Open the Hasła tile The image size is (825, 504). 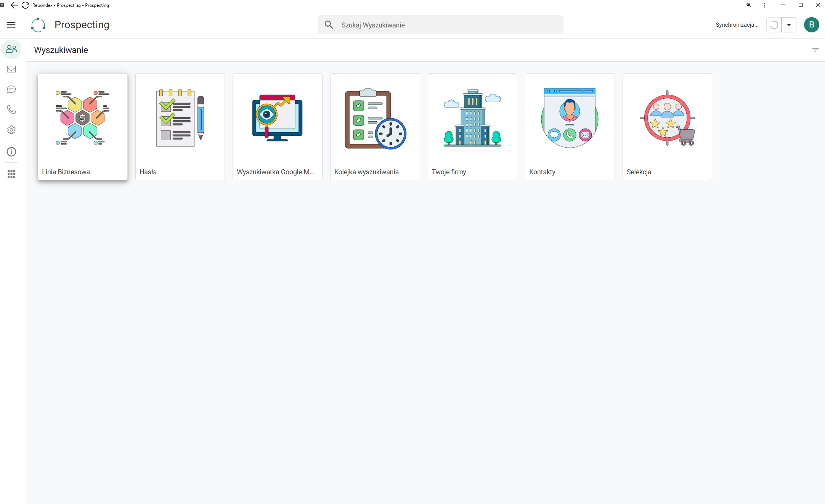(x=180, y=127)
